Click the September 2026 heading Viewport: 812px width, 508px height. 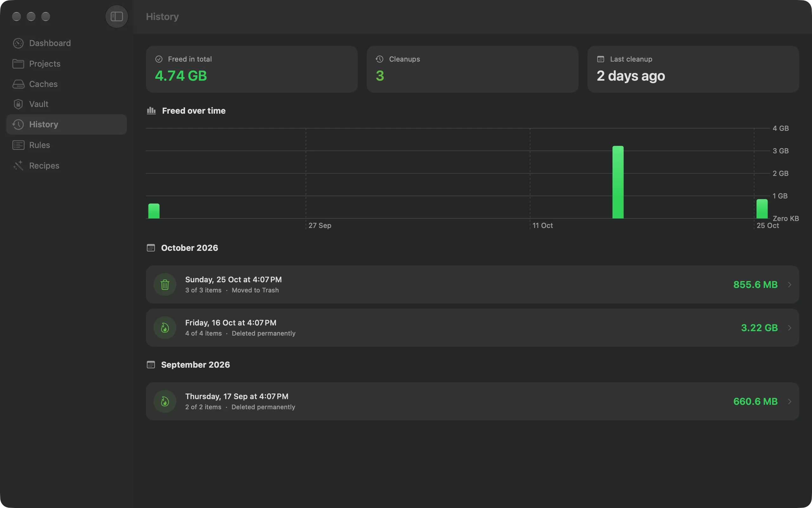point(196,365)
